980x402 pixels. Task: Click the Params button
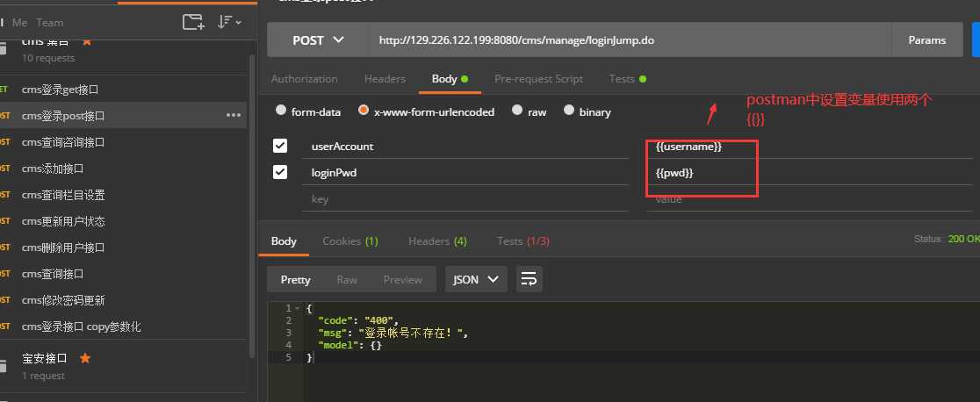pos(927,40)
